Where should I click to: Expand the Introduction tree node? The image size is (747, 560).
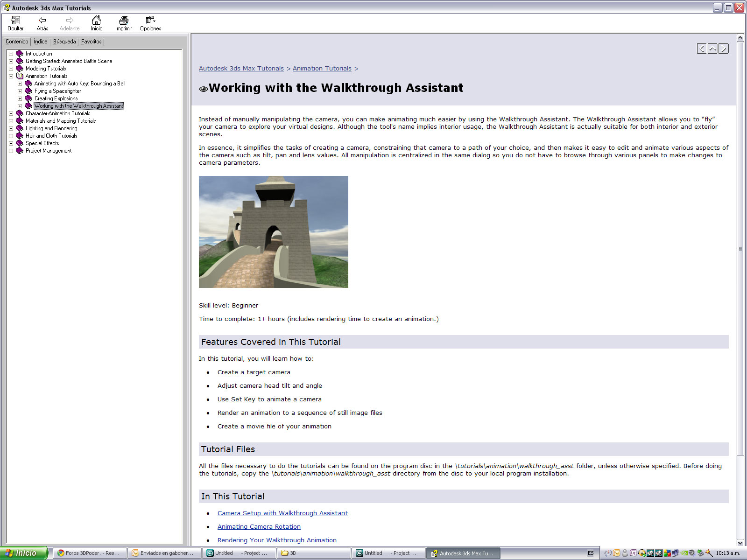coord(11,54)
